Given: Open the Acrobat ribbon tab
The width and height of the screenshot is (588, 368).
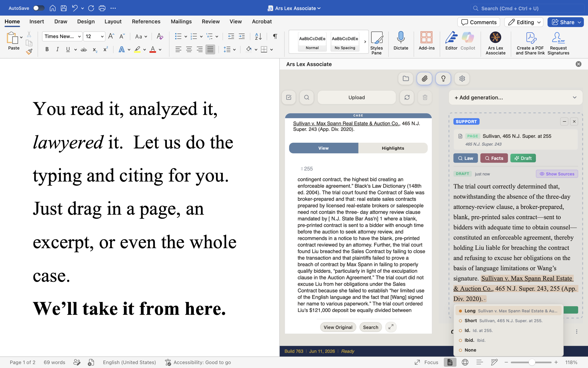Looking at the screenshot, I should pyautogui.click(x=262, y=21).
